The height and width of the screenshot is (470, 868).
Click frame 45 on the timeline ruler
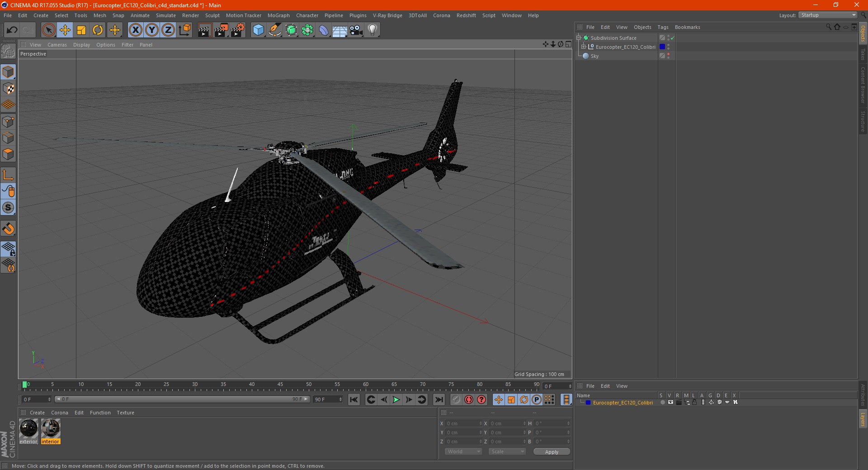pyautogui.click(x=280, y=385)
